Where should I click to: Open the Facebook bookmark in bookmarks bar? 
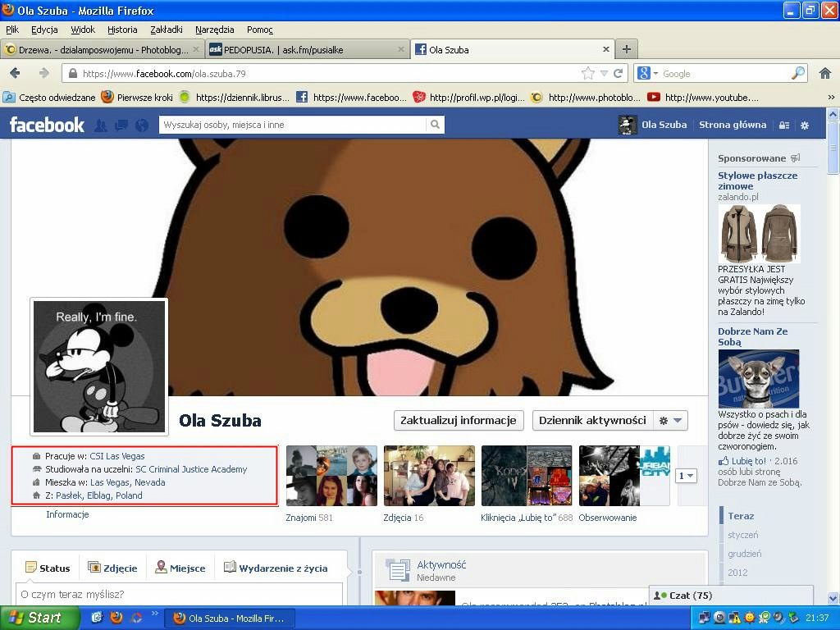(350, 98)
